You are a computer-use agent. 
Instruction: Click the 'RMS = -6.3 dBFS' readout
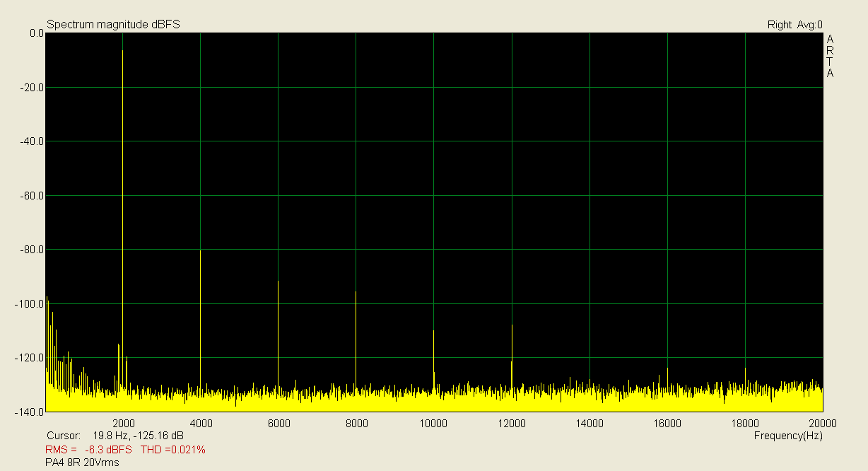88,450
